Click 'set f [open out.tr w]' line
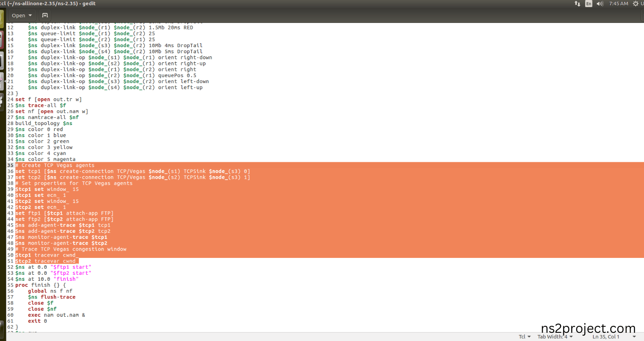Image resolution: width=644 pixels, height=341 pixels. 49,100
